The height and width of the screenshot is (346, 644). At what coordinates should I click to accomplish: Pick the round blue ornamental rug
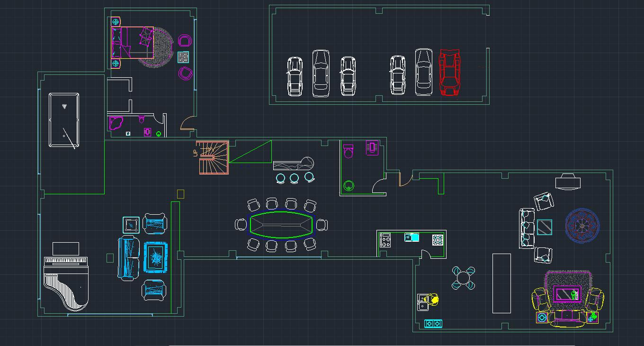pos(582,225)
